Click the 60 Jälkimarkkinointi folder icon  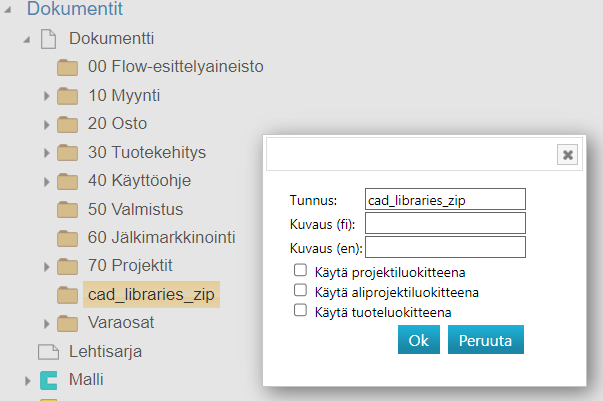pyautogui.click(x=68, y=238)
